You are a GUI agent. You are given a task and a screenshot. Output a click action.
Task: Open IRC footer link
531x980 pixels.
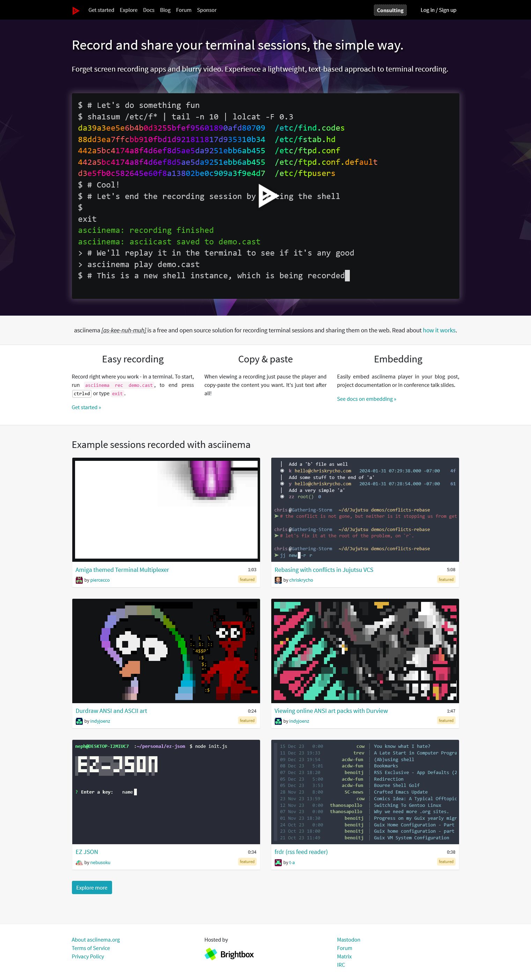click(x=341, y=965)
